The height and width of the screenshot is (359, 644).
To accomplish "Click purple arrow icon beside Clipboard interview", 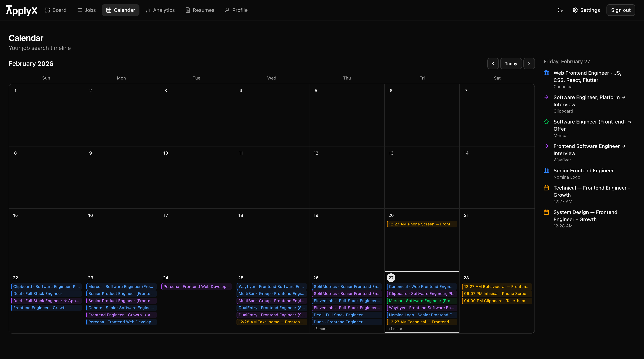I will point(546,97).
